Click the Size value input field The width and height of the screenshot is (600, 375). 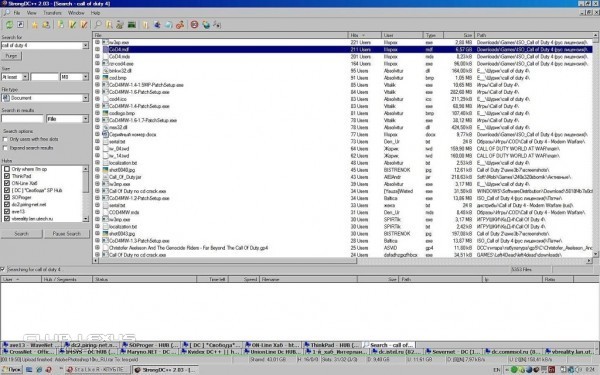pyautogui.click(x=44, y=77)
